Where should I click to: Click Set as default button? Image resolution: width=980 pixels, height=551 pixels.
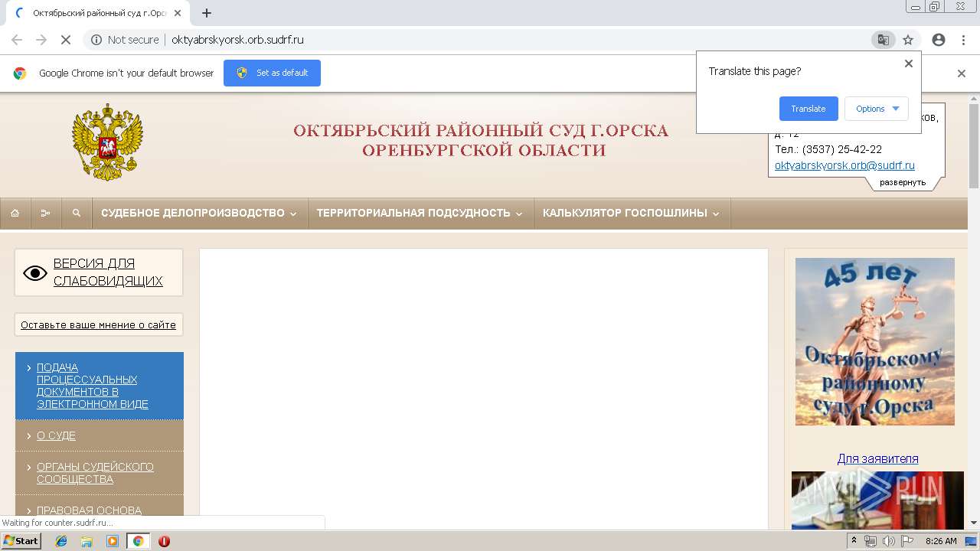click(272, 73)
